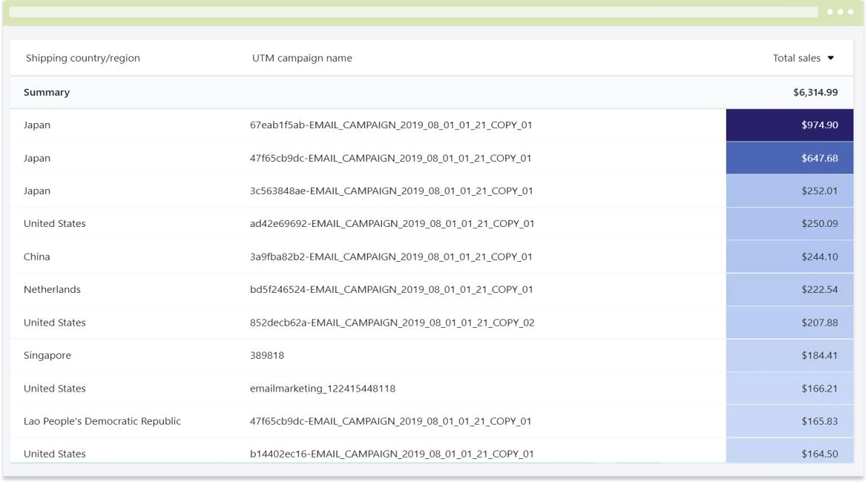The image size is (868, 482).
Task: Click United States in the $166.21 row
Action: pos(54,388)
